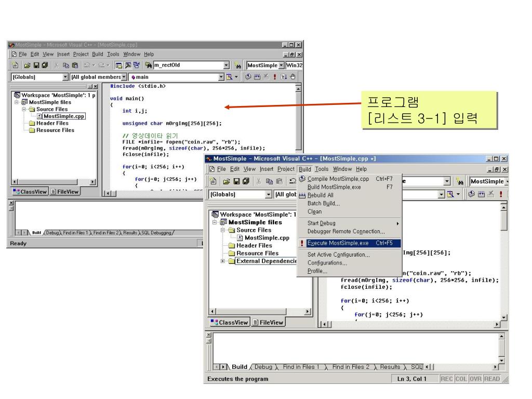Click Copy icon in back window toolbar
This screenshot has width=532, height=399.
click(x=66, y=65)
